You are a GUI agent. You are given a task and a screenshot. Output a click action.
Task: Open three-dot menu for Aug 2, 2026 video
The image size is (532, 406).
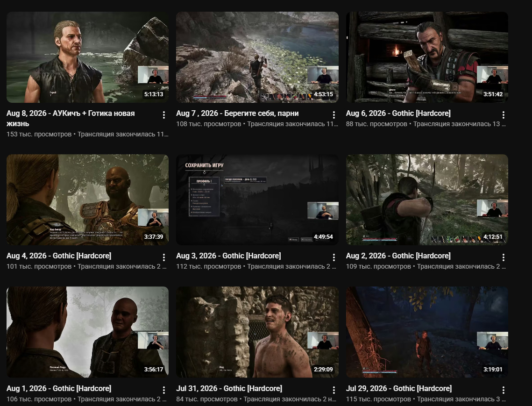504,257
